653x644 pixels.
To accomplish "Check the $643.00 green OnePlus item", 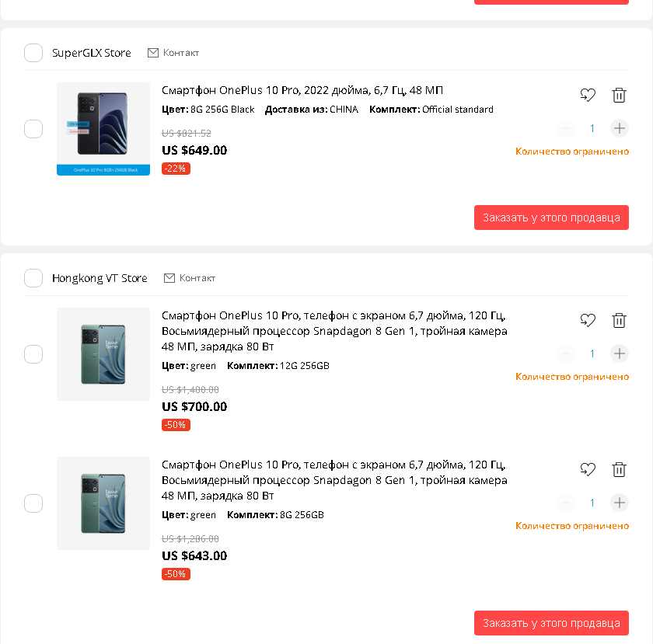I will coord(33,503).
